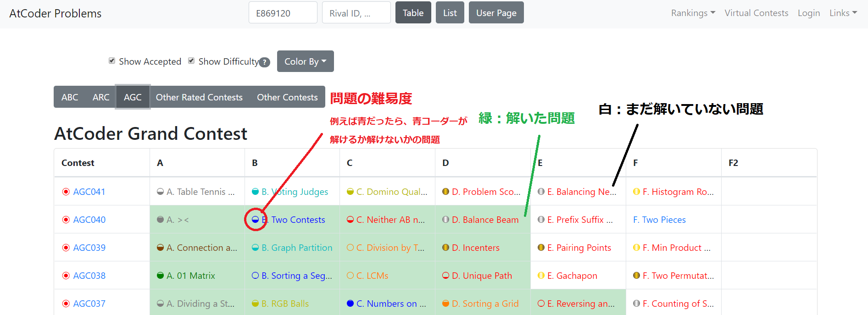Open Virtual Contests in the navbar

[757, 13]
